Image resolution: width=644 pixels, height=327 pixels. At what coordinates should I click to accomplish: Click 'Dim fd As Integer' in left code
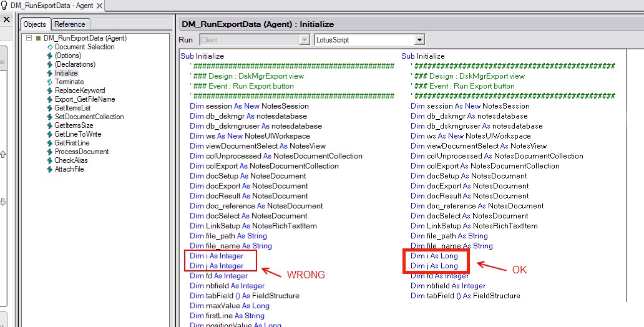click(219, 276)
